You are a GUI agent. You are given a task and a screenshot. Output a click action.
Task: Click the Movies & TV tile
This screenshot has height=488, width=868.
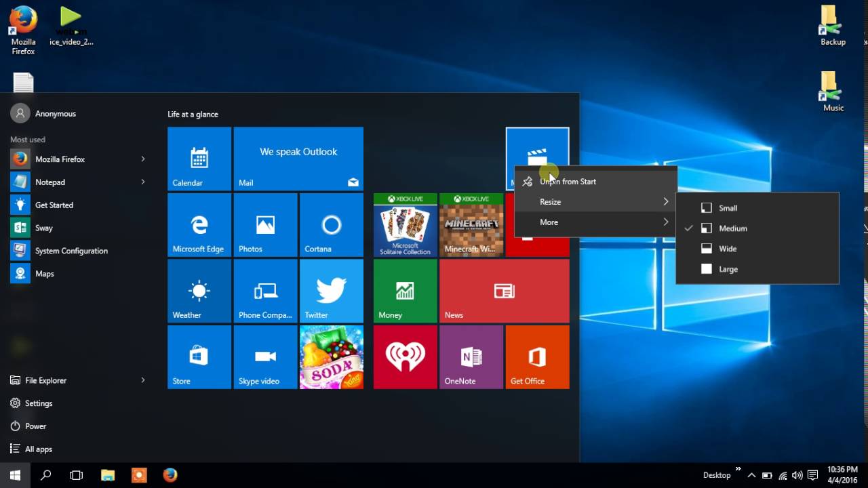point(538,146)
